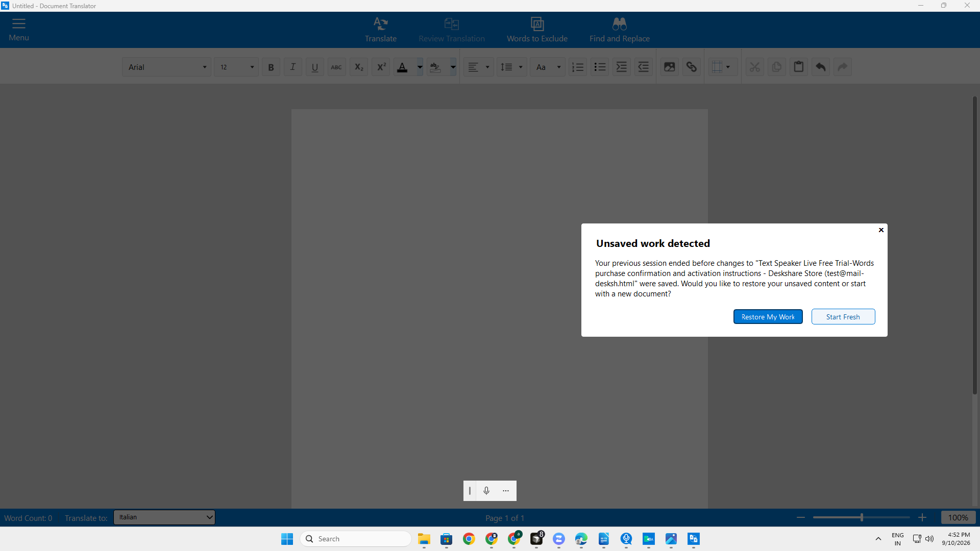Click the zoom slider handle
Screen dimensions: 980x551
point(862,517)
